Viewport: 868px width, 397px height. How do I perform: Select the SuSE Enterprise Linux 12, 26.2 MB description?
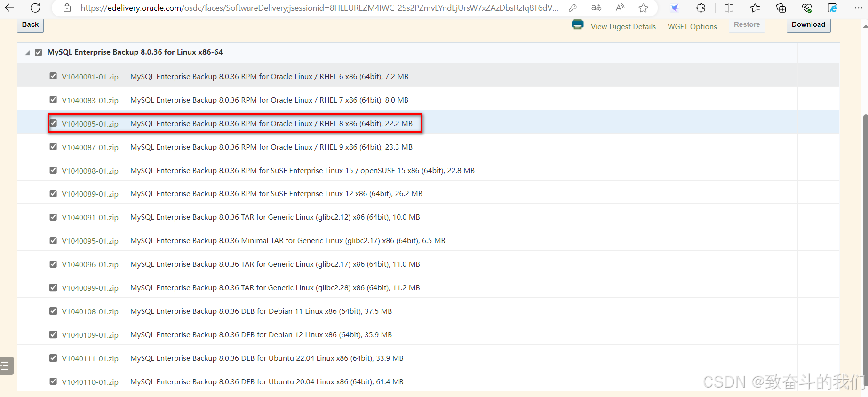click(x=276, y=194)
